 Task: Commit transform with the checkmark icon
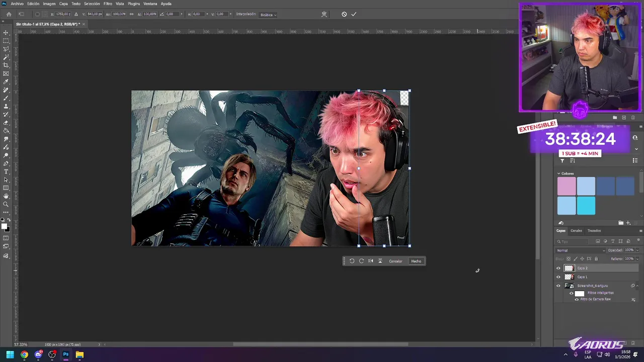[x=354, y=14]
